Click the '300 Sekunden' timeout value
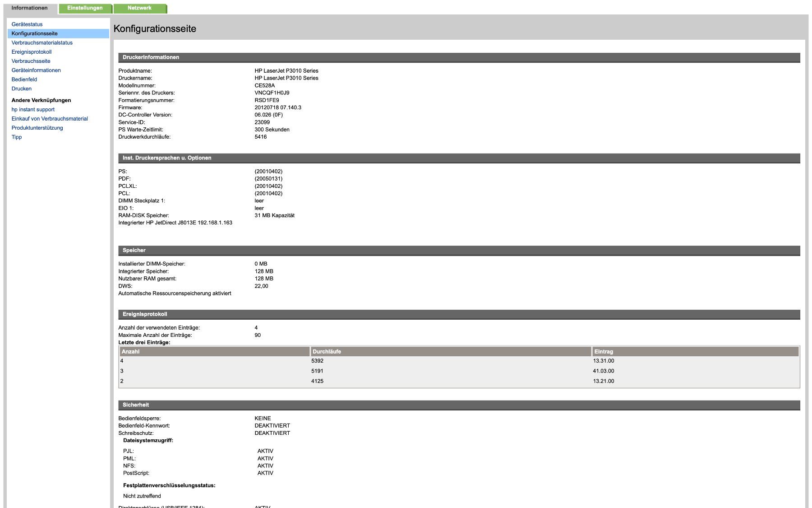This screenshot has width=812, height=508. pyautogui.click(x=272, y=130)
